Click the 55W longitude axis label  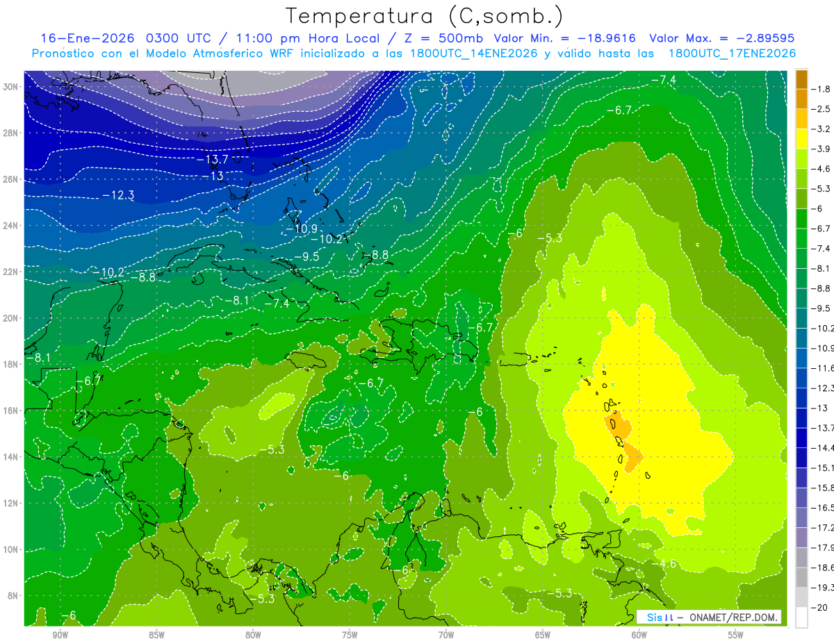click(736, 636)
